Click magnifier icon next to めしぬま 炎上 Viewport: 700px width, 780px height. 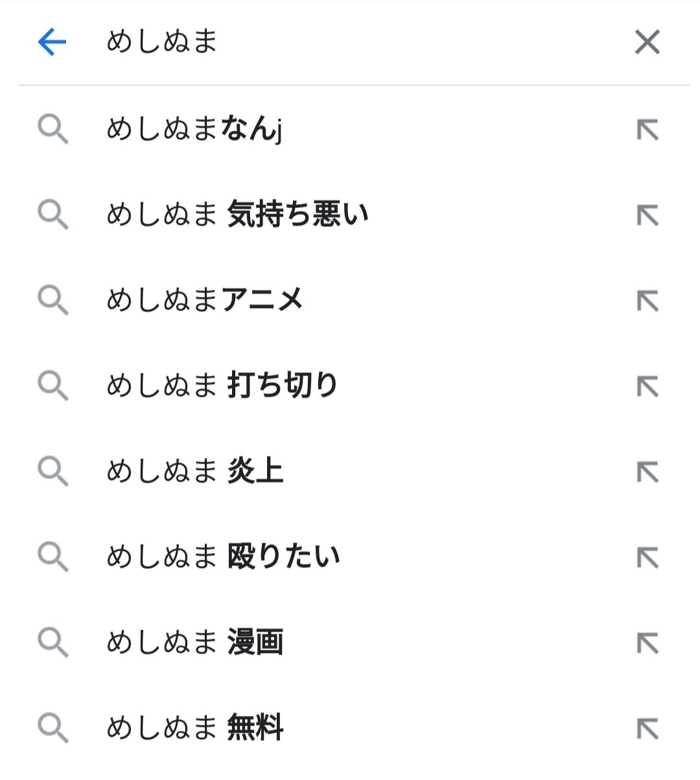(x=53, y=471)
